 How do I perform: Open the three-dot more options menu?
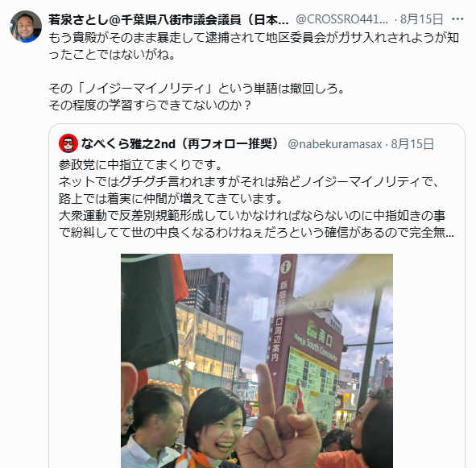click(x=457, y=19)
